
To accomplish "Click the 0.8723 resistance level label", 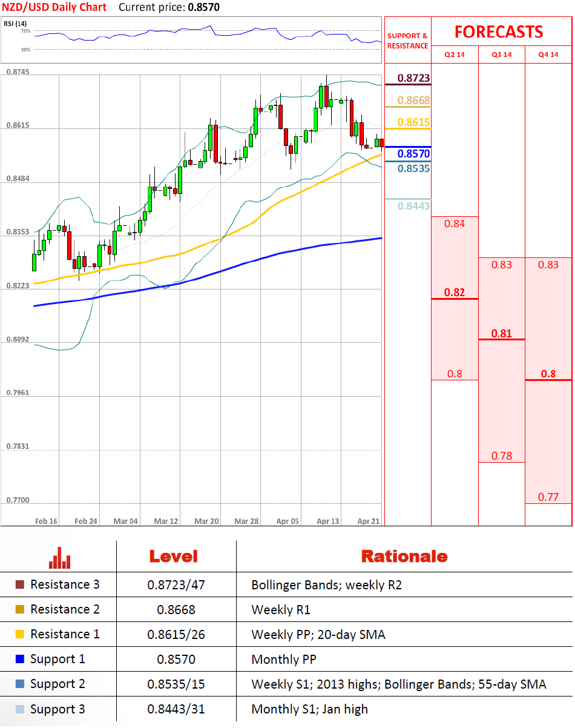I will pos(413,78).
